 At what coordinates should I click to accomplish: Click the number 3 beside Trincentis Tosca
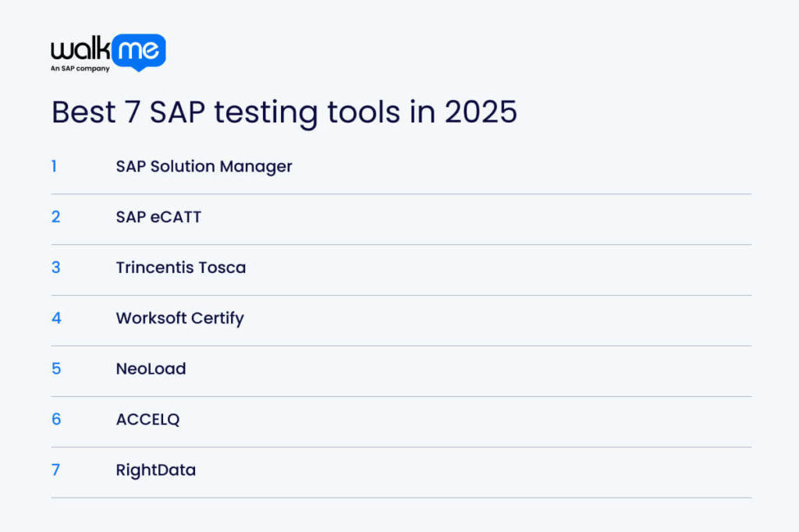[55, 268]
